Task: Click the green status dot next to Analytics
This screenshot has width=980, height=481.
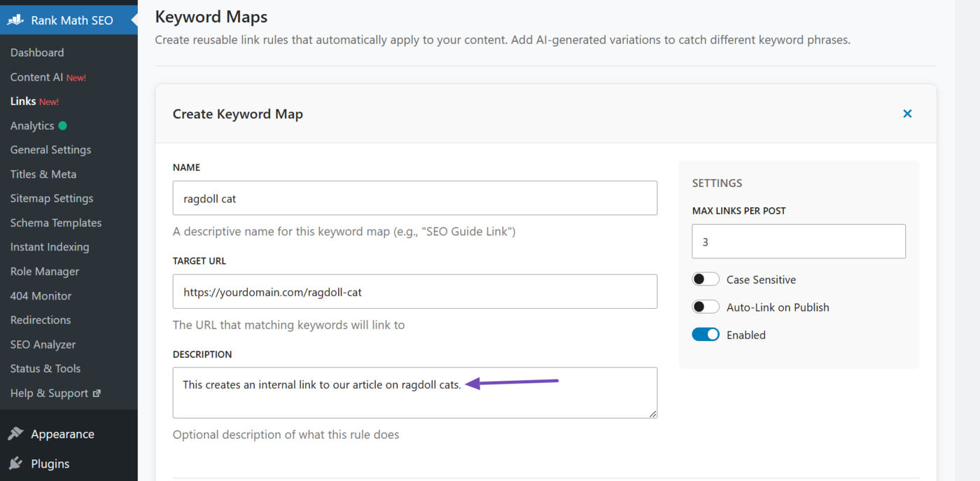Action: click(x=63, y=125)
